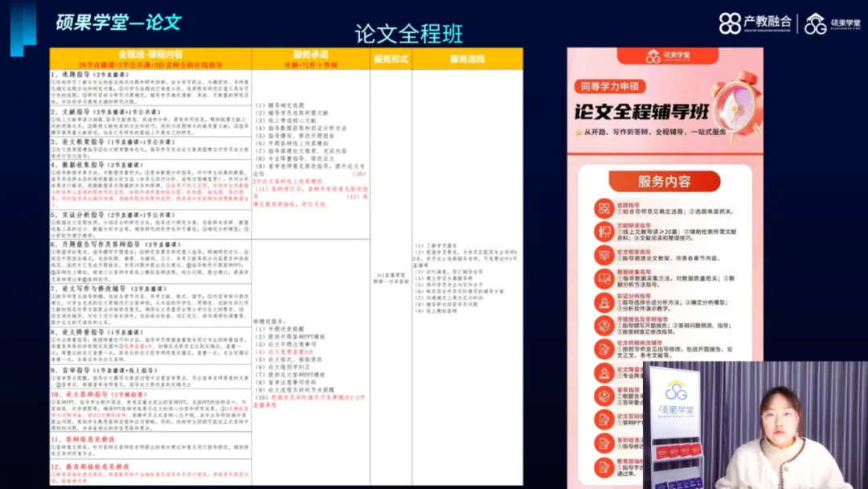Screen dimensions: 868x489
Task: Click the red subtitle under 全程班-课程内容 header
Action: [x=150, y=65]
